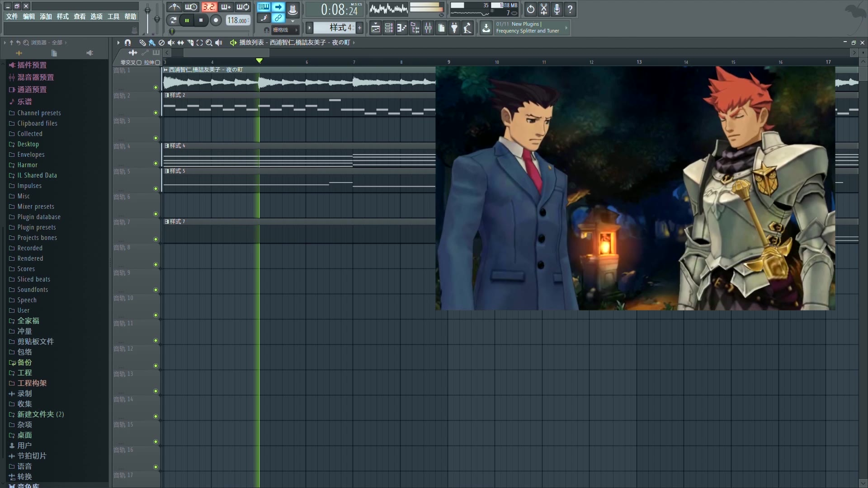The width and height of the screenshot is (868, 488).
Task: Open the 查看 menu
Action: (80, 16)
